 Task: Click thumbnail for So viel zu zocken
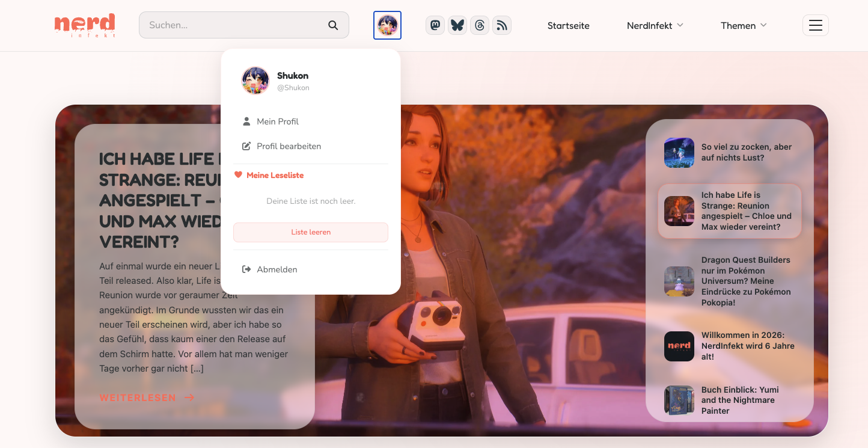[x=679, y=153]
